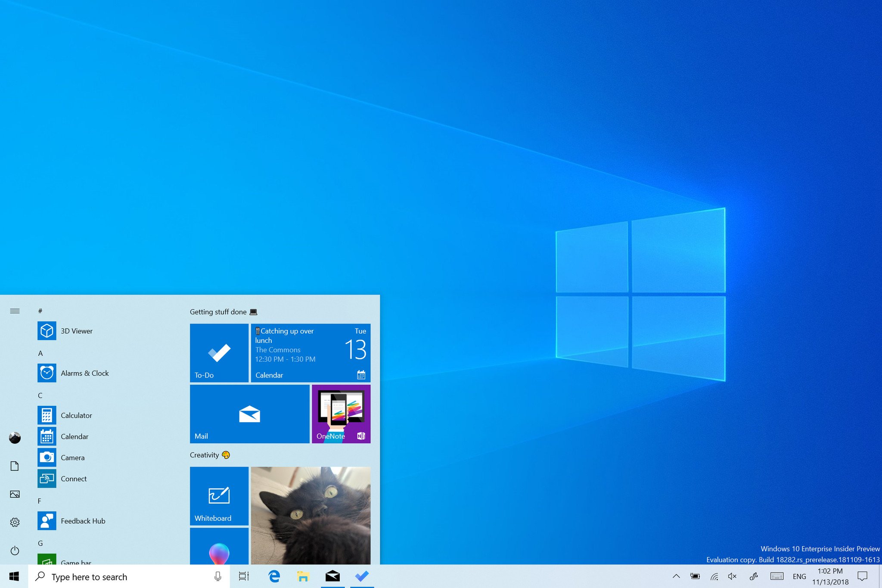Expand the system tray hidden icons
Screen dimensions: 882x588
click(x=675, y=578)
